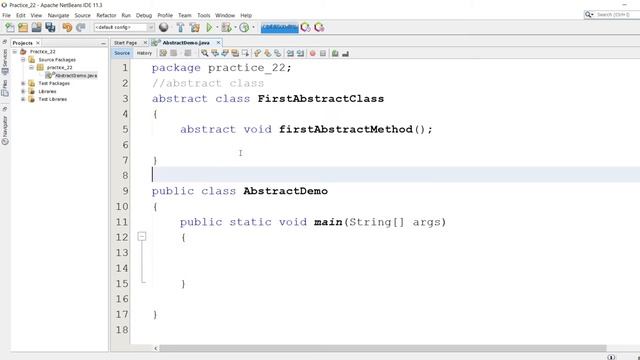Select AbstractDemo.java in the Projects tree
Screen dimensions: 640x360
click(x=76, y=76)
